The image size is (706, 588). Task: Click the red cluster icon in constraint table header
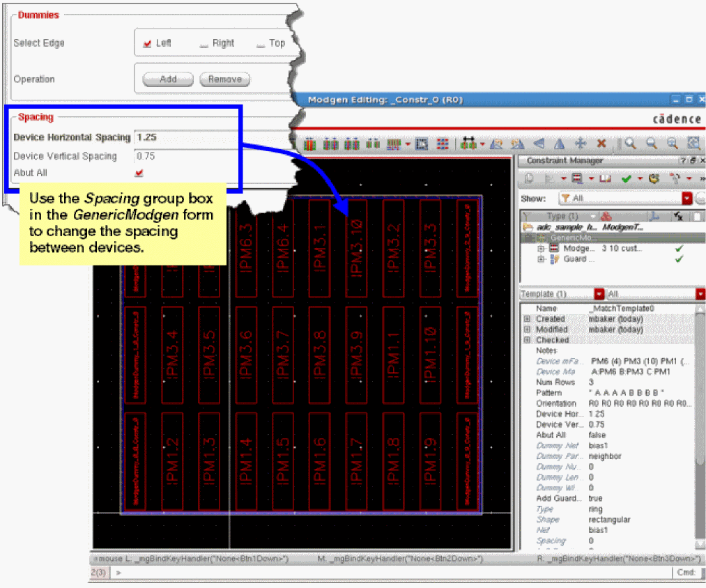pyautogui.click(x=606, y=217)
